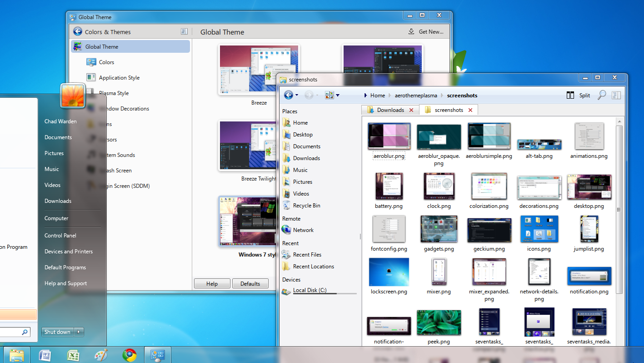Open the file manager menu panel icon

(616, 95)
